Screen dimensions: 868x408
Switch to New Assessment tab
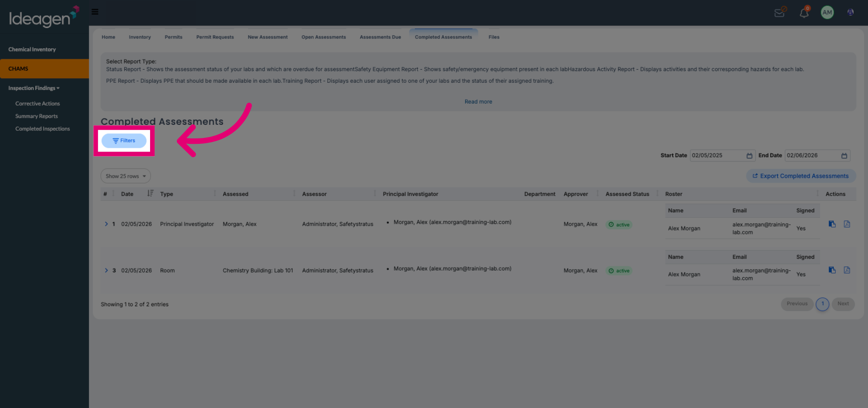click(268, 37)
